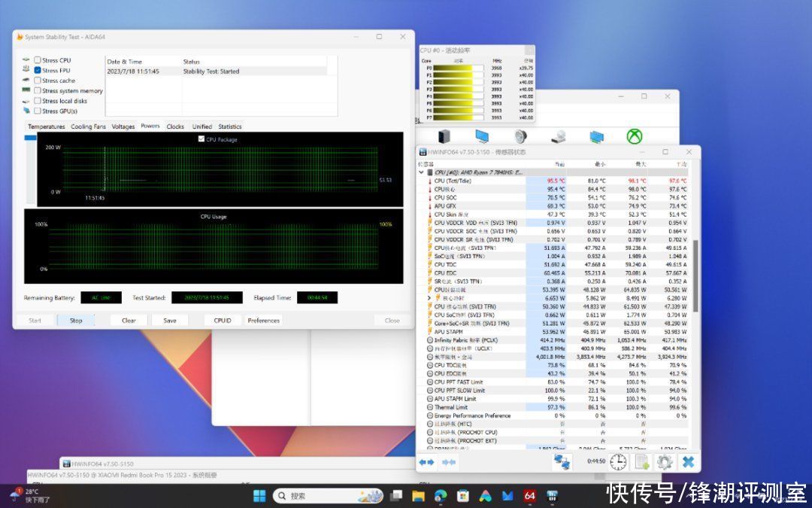Open Task View on the taskbar

(x=396, y=495)
